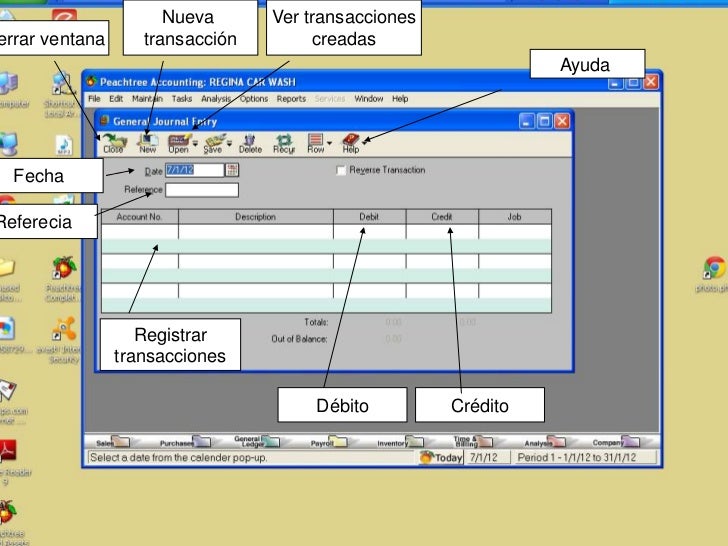This screenshot has width=728, height=546.
Task: Maximize the General Journal Entry window
Action: [x=544, y=121]
